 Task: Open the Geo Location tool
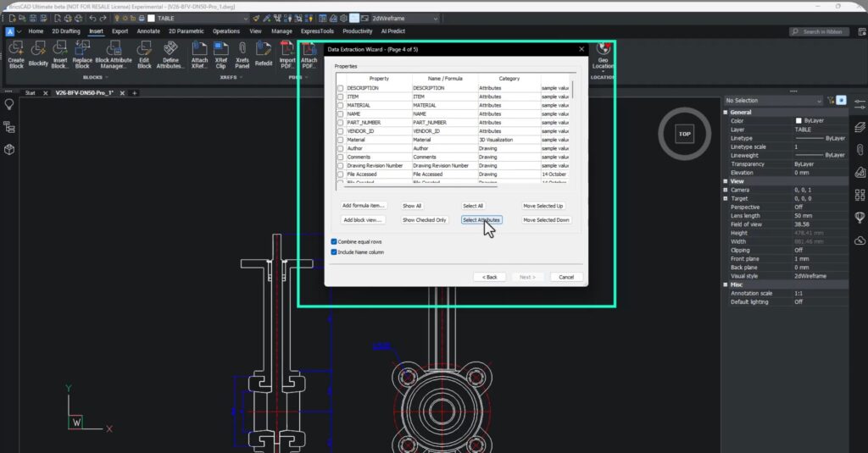coord(603,55)
